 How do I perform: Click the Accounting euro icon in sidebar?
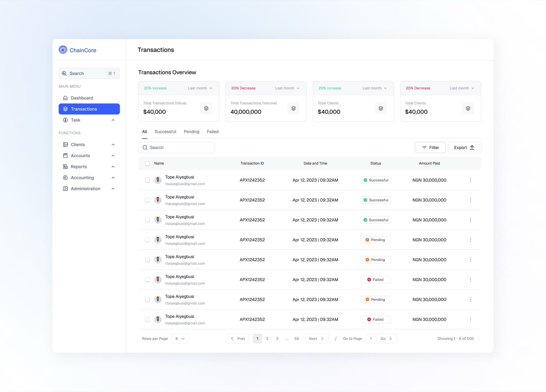click(x=65, y=177)
